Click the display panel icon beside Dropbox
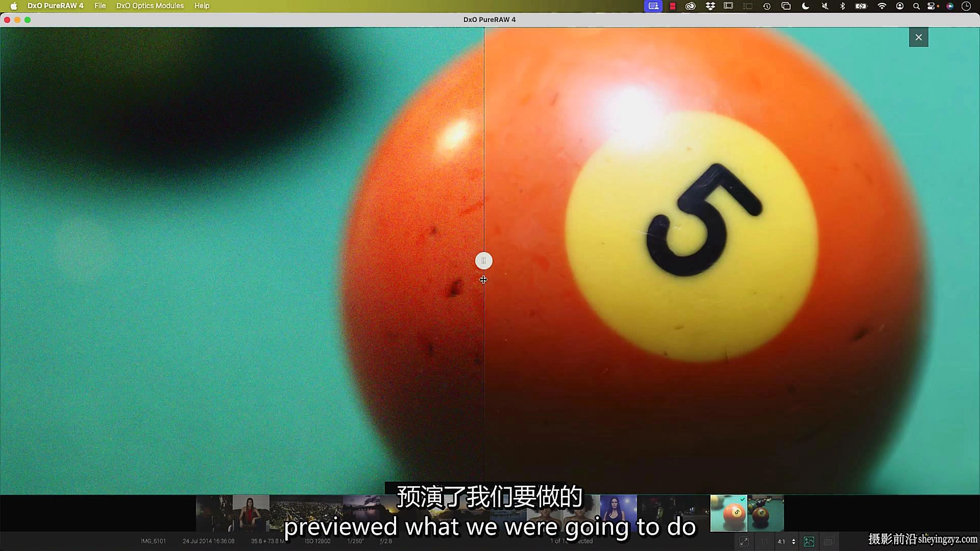This screenshot has width=980, height=551. click(x=728, y=6)
